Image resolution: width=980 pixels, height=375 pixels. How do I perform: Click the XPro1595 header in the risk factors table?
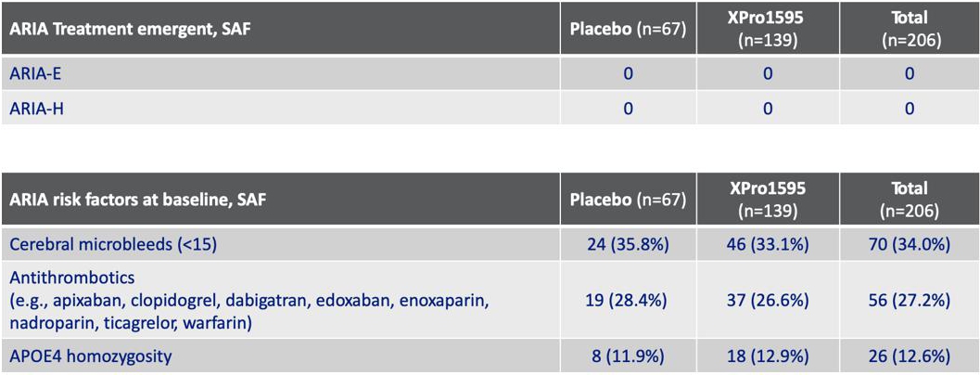pos(768,198)
